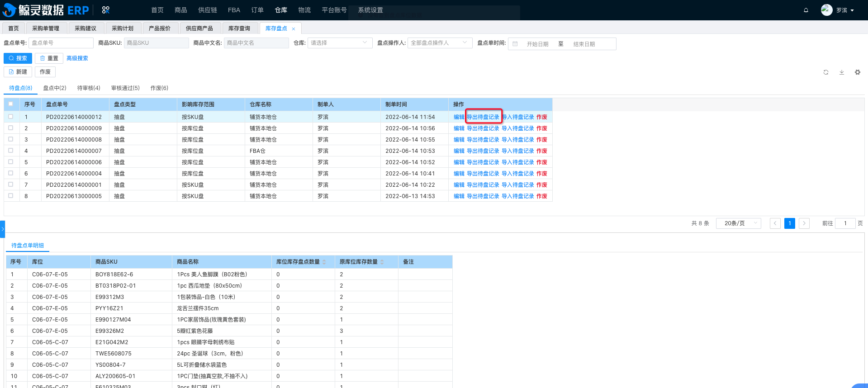Viewport: 868px width, 388px height.
Task: Click the 开始日期 date field
Action: click(537, 44)
